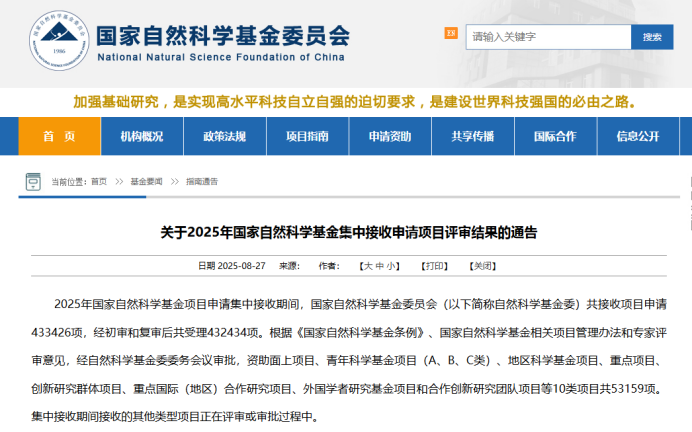Open the 政策法规 menu item
This screenshot has height=432, width=692.
click(x=225, y=136)
